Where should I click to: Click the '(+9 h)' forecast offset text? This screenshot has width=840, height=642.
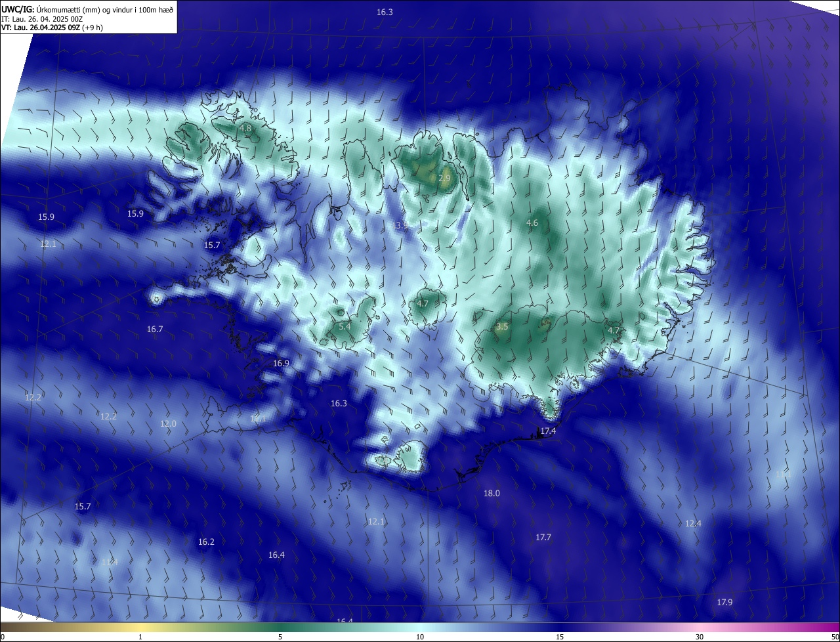point(93,28)
